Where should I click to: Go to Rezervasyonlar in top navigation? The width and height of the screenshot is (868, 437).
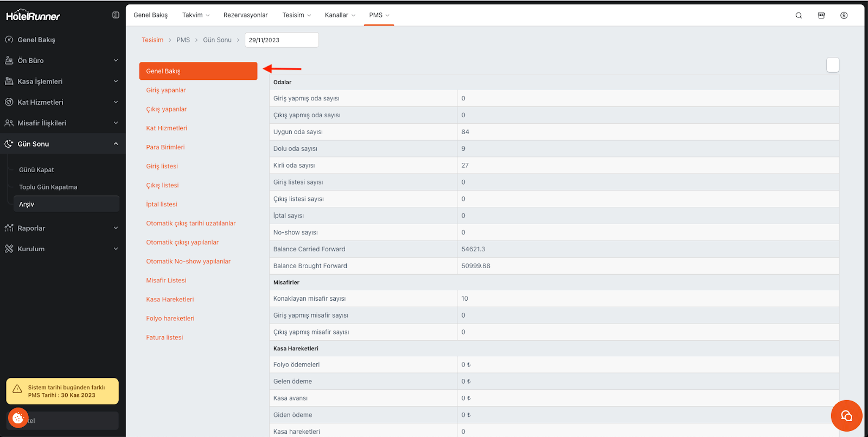pyautogui.click(x=245, y=15)
